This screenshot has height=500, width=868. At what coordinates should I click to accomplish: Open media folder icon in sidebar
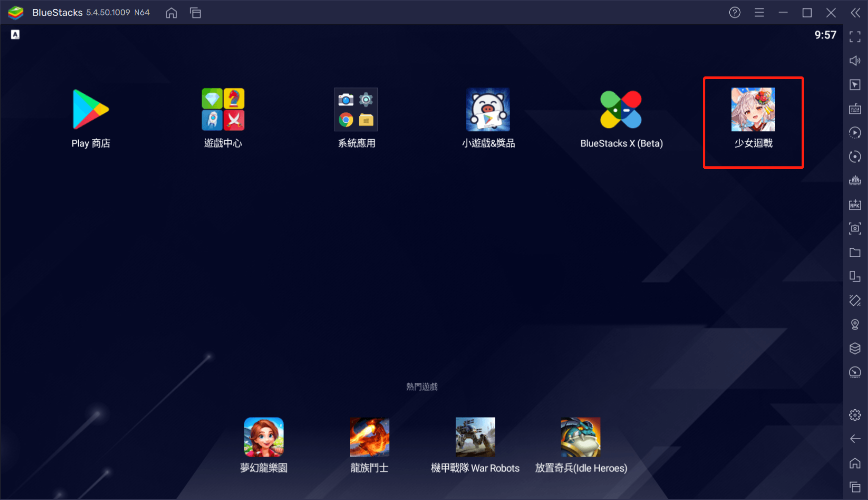[x=855, y=252]
